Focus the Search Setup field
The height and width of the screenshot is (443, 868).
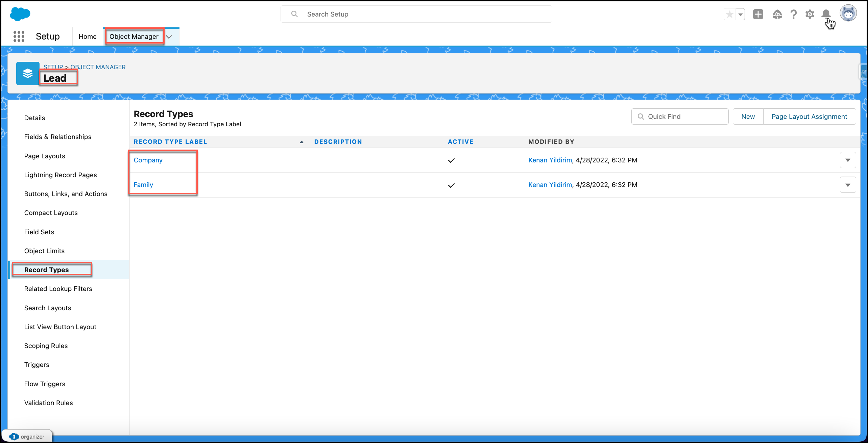point(416,14)
